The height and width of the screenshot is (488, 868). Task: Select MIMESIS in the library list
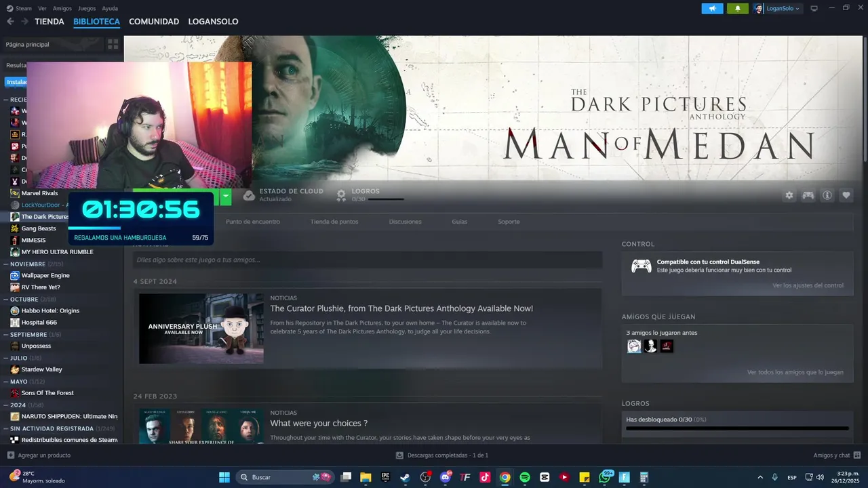pyautogui.click(x=33, y=240)
